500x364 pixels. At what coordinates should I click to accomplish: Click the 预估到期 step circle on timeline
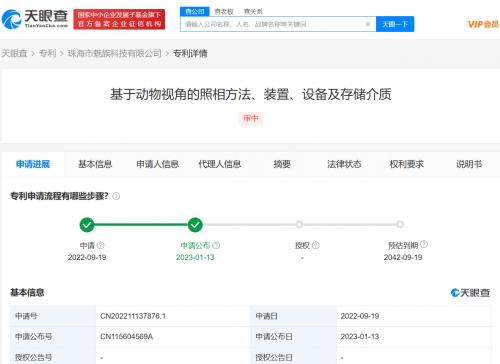[x=400, y=224]
